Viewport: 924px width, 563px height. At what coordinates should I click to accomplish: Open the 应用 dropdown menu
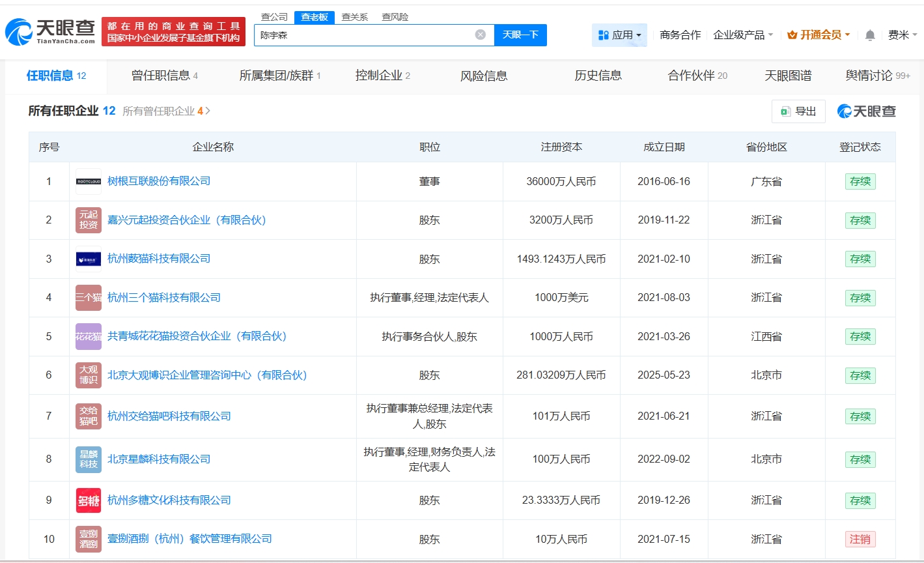tap(619, 35)
